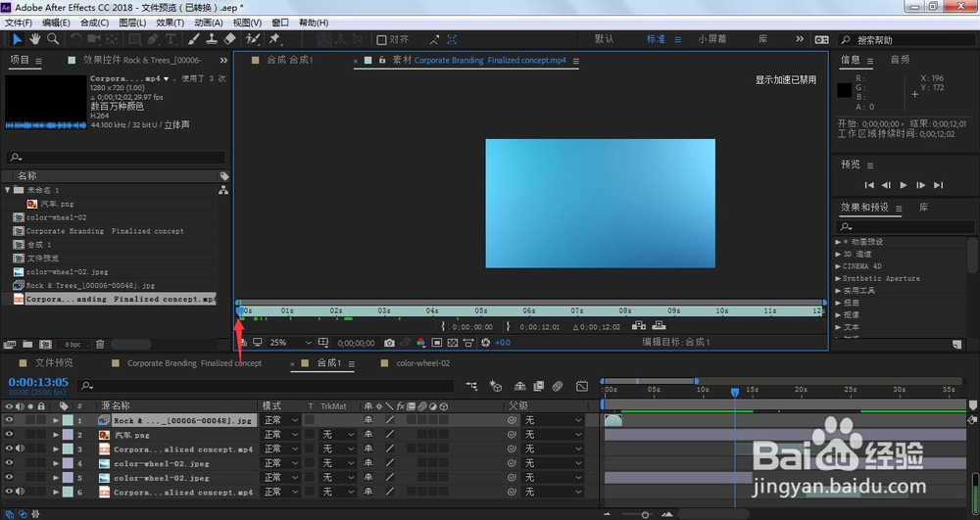Hide layer 6 Corporate concept.mp4 eye

click(x=9, y=492)
